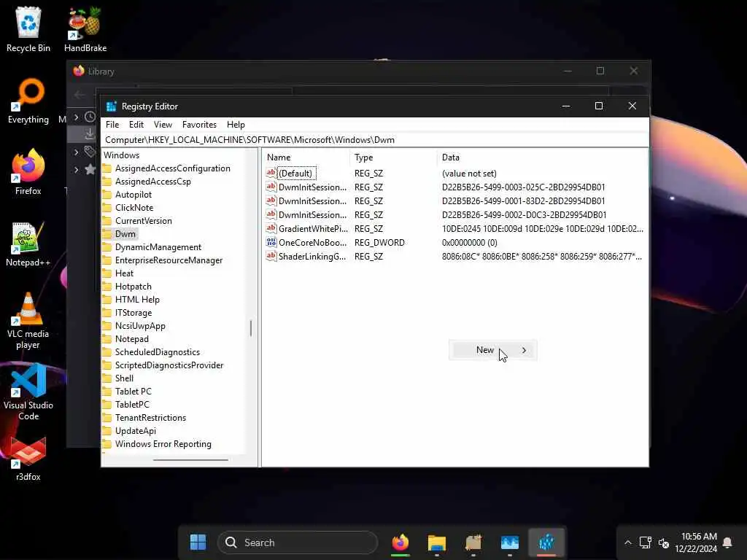Open File Explorer from taskbar
The width and height of the screenshot is (747, 560).
[x=436, y=542]
